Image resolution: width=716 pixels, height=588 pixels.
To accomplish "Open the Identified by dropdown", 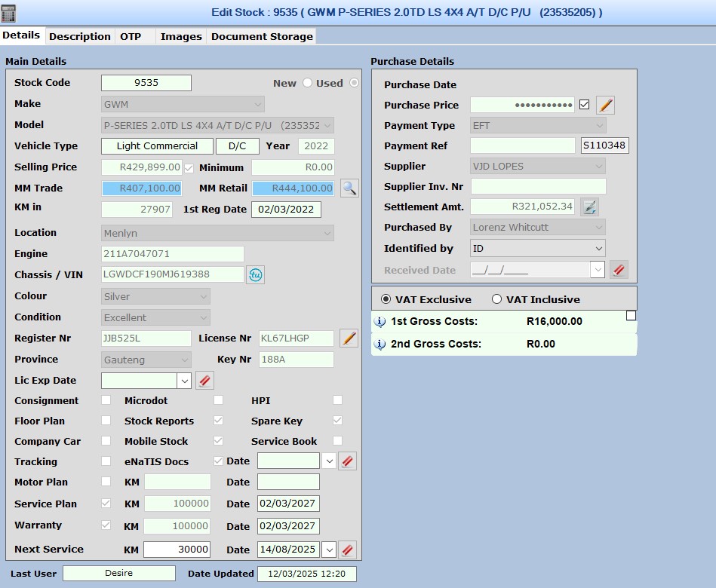I will [x=598, y=248].
